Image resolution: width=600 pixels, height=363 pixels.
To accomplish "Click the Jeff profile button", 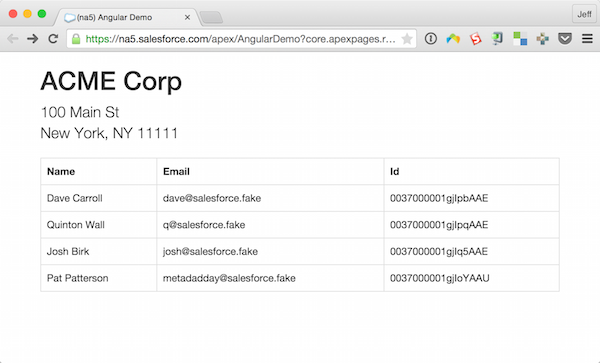I will (584, 14).
